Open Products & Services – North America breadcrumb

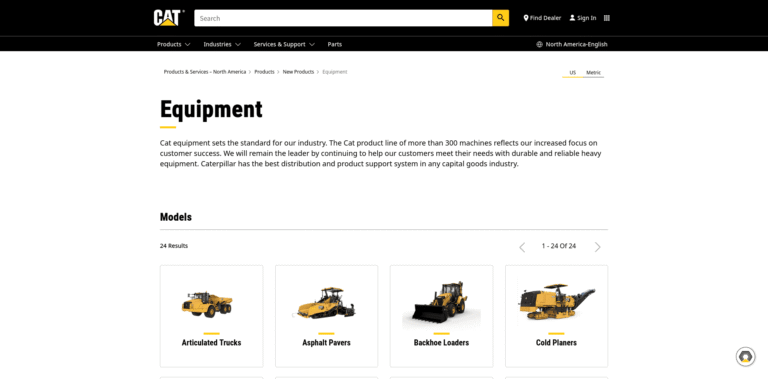pos(205,71)
